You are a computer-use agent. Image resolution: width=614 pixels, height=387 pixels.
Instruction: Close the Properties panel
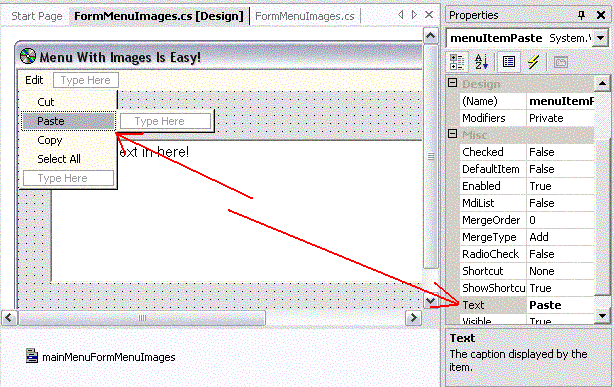click(x=601, y=15)
